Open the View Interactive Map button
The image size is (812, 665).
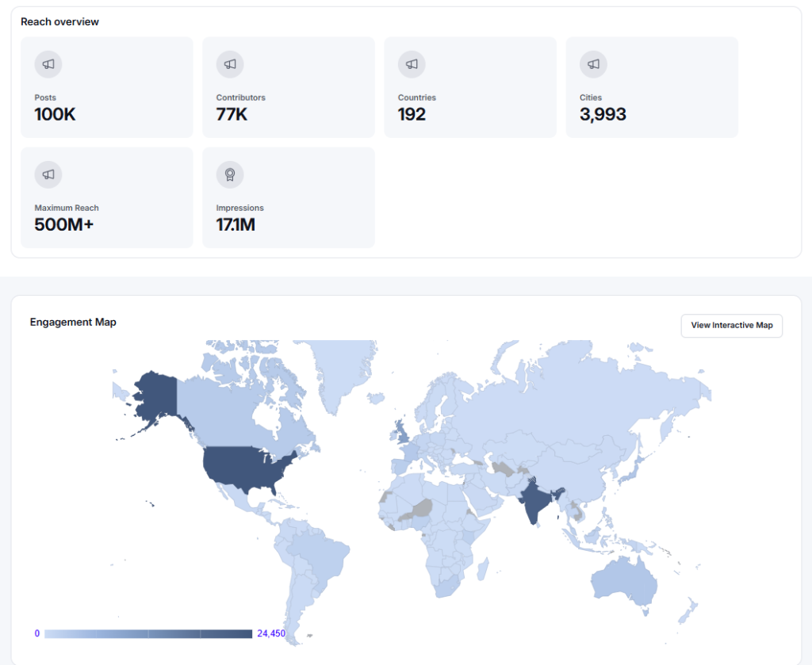pos(732,326)
